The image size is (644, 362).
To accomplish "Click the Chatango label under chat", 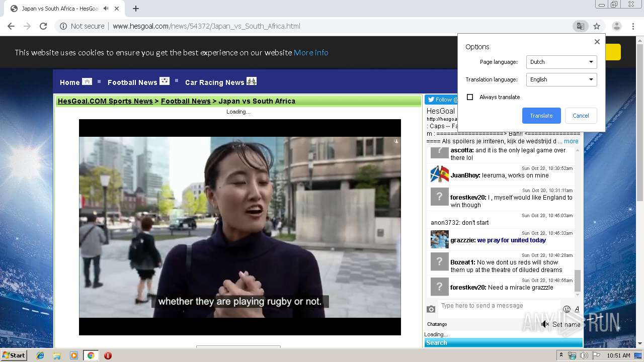I will [x=437, y=324].
